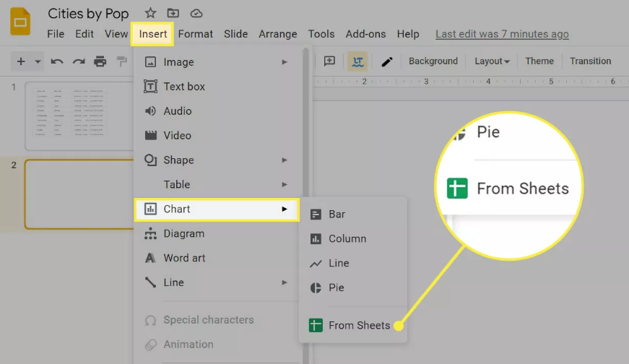
Task: Open the Slide menu
Action: coord(235,34)
